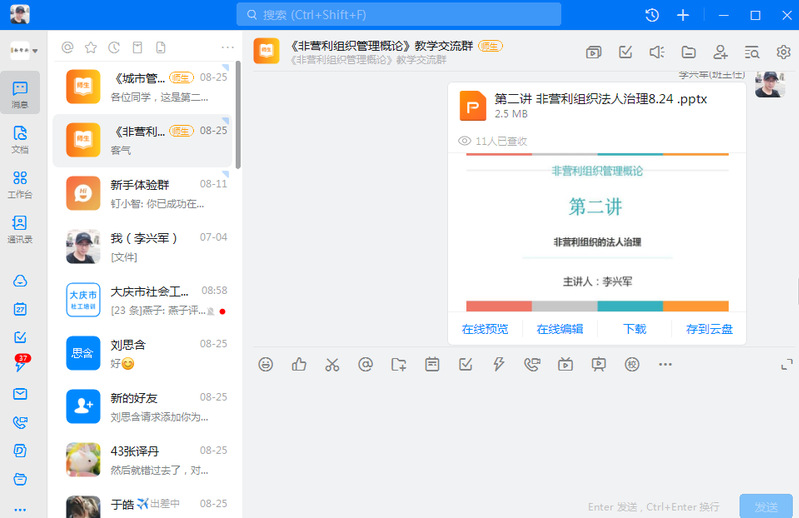Open the emoji picker in chat toolbar
Viewport: 799px width, 518px height.
click(265, 364)
